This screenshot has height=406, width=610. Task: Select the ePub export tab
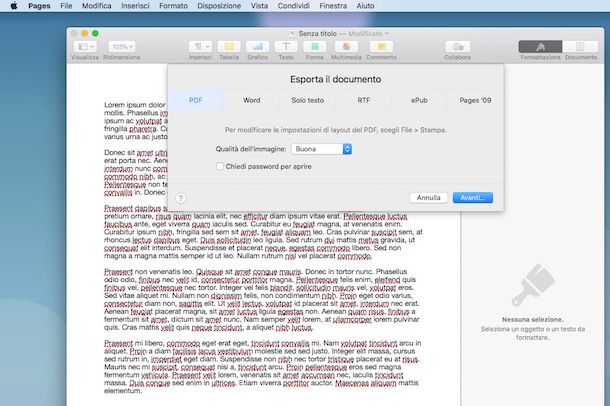419,100
